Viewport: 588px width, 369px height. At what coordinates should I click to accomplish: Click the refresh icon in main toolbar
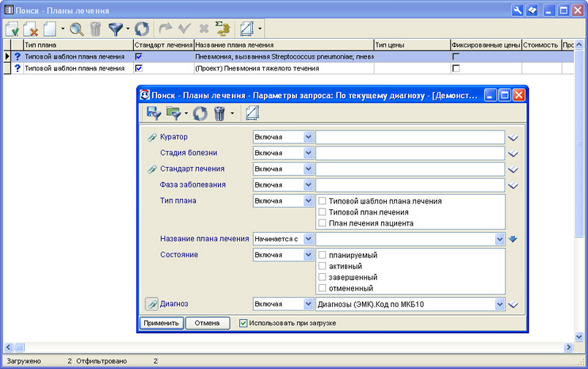(142, 29)
